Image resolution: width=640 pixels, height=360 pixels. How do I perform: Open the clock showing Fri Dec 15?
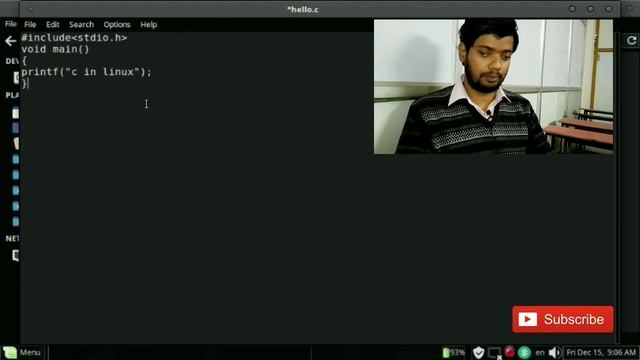[x=601, y=352]
